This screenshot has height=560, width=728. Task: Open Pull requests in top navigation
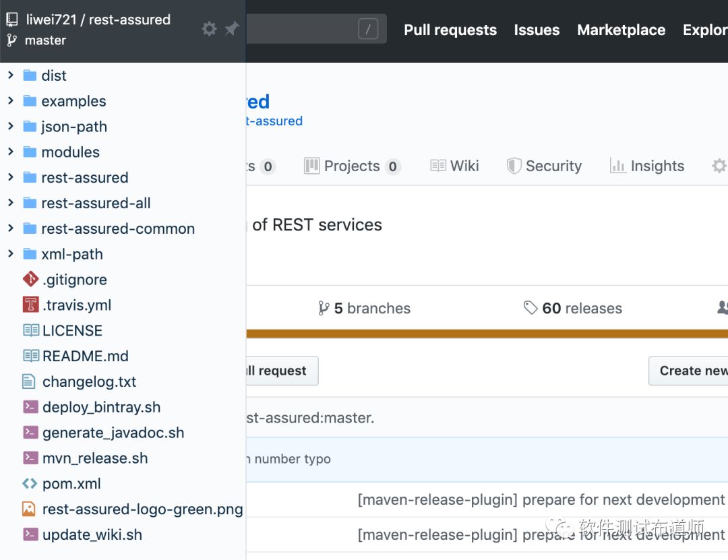[x=450, y=30]
